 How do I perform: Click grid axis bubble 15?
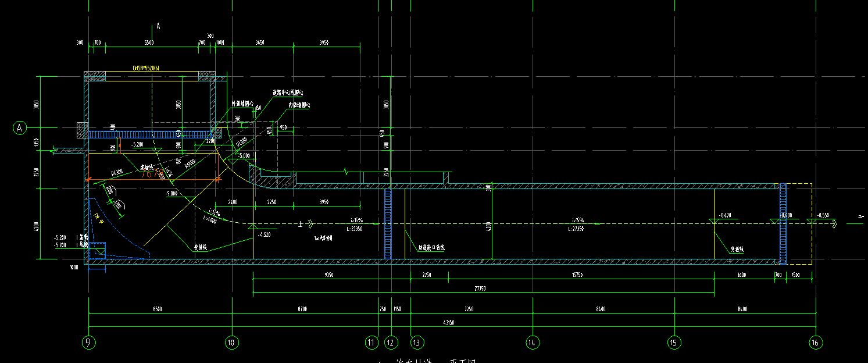click(x=674, y=343)
